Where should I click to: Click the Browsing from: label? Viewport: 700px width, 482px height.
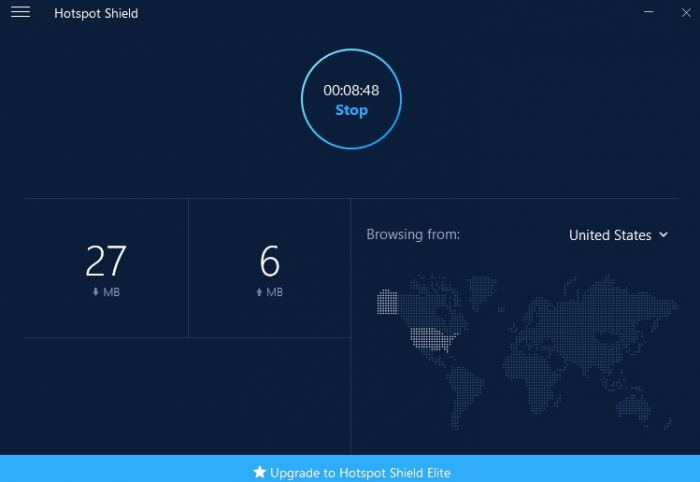pyautogui.click(x=413, y=234)
